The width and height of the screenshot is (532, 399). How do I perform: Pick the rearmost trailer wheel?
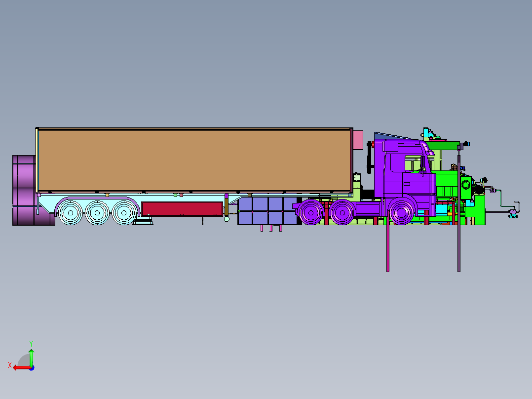71,213
